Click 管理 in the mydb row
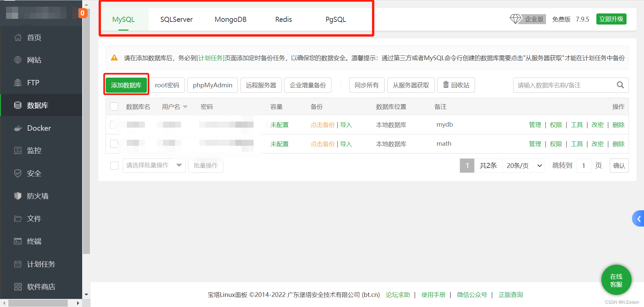This screenshot has width=644, height=307. pyautogui.click(x=535, y=125)
